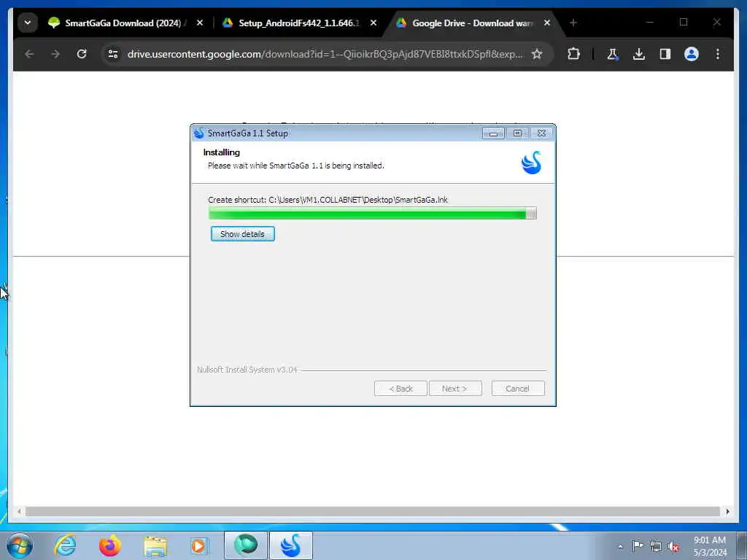The image size is (747, 560).
Task: Minimize the Chrome browser window
Action: 650,23
